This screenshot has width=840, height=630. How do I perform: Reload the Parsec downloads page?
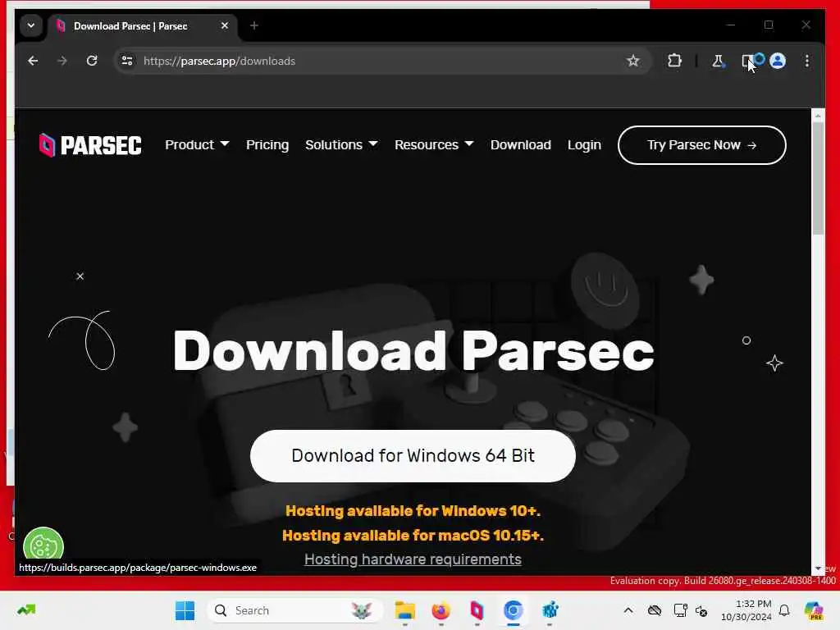click(x=92, y=61)
